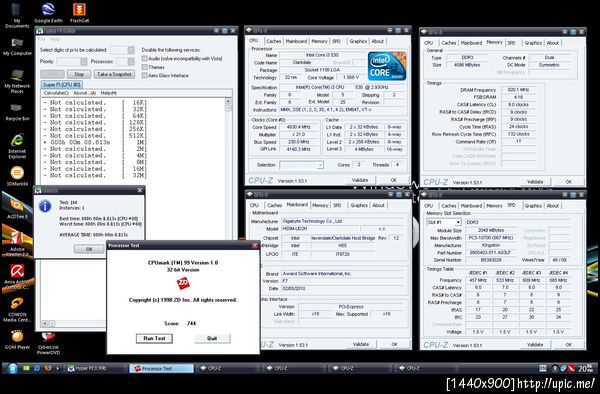Toggle the Audio service checkbox

click(x=145, y=59)
